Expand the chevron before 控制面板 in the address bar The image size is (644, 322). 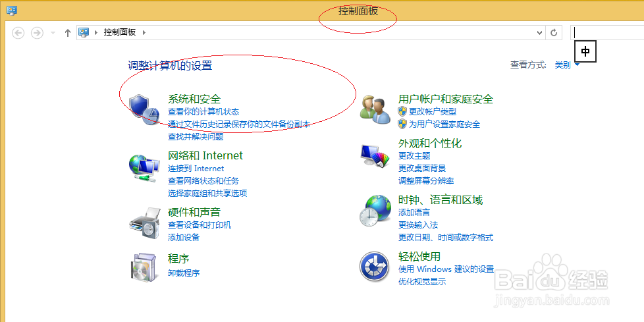[96, 32]
